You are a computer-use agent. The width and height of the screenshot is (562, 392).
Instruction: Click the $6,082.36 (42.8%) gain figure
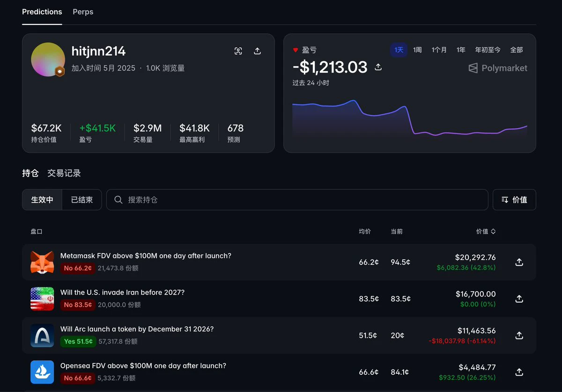[466, 268]
